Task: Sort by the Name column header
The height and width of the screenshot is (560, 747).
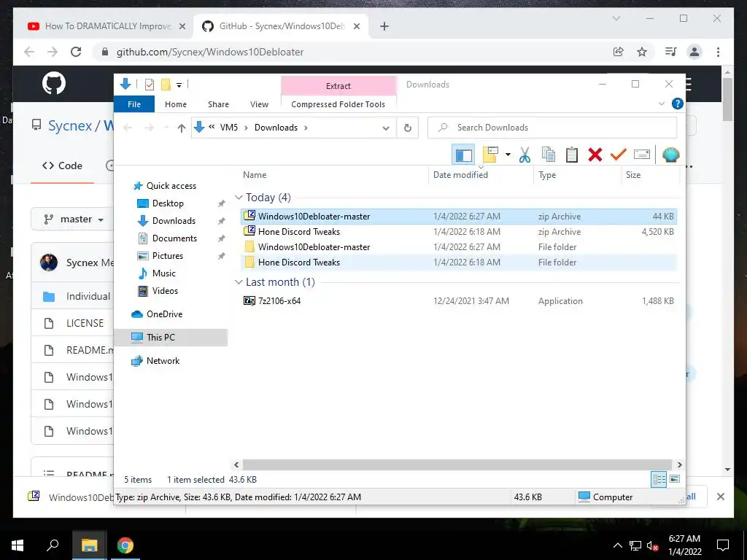Action: [255, 175]
